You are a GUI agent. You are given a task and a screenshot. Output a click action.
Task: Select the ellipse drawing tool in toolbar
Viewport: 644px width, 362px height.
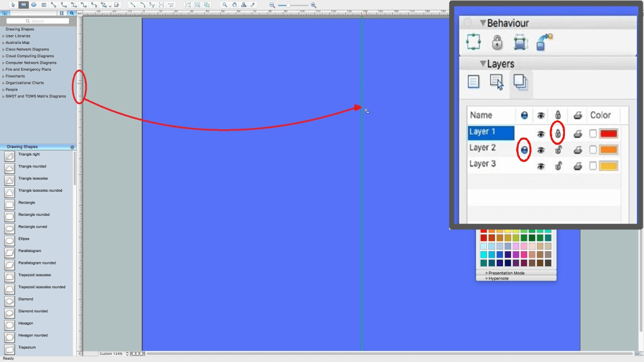point(33,5)
